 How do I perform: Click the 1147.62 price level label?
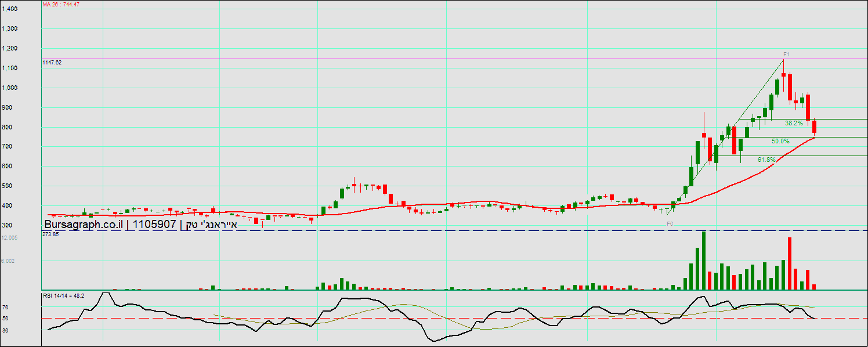(x=52, y=62)
